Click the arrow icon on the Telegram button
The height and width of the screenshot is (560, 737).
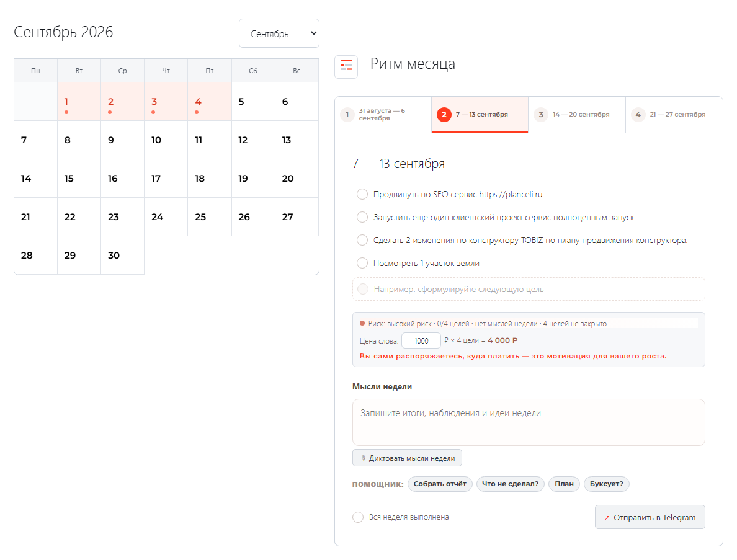point(607,518)
